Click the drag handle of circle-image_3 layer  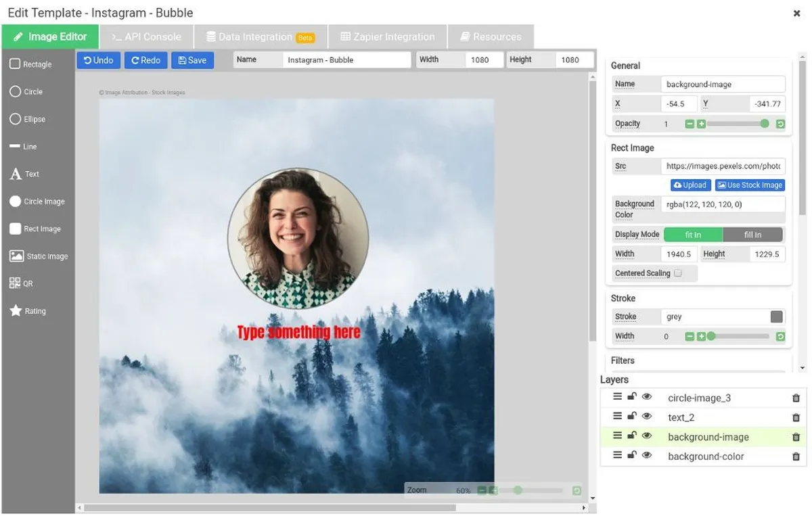[x=617, y=397]
